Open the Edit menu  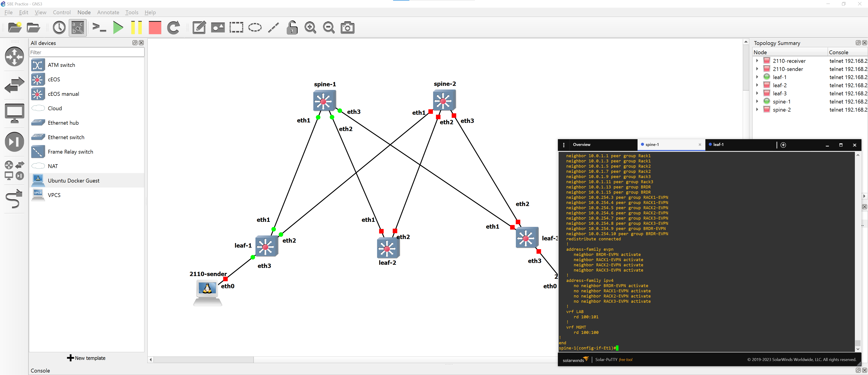24,12
